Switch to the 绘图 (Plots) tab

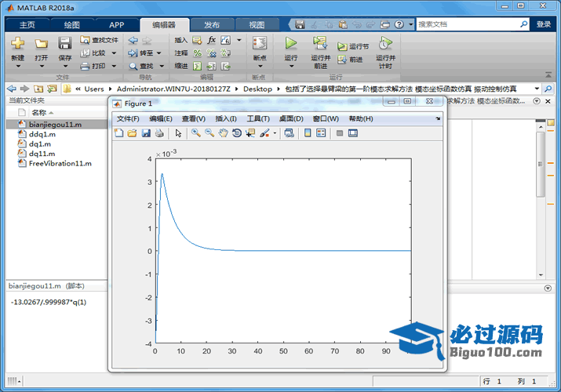pyautogui.click(x=71, y=24)
